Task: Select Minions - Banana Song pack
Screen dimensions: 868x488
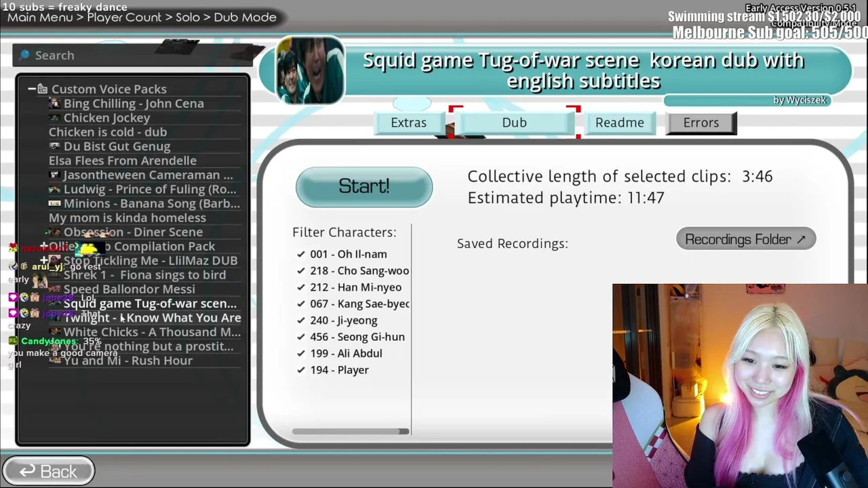Action: (152, 203)
